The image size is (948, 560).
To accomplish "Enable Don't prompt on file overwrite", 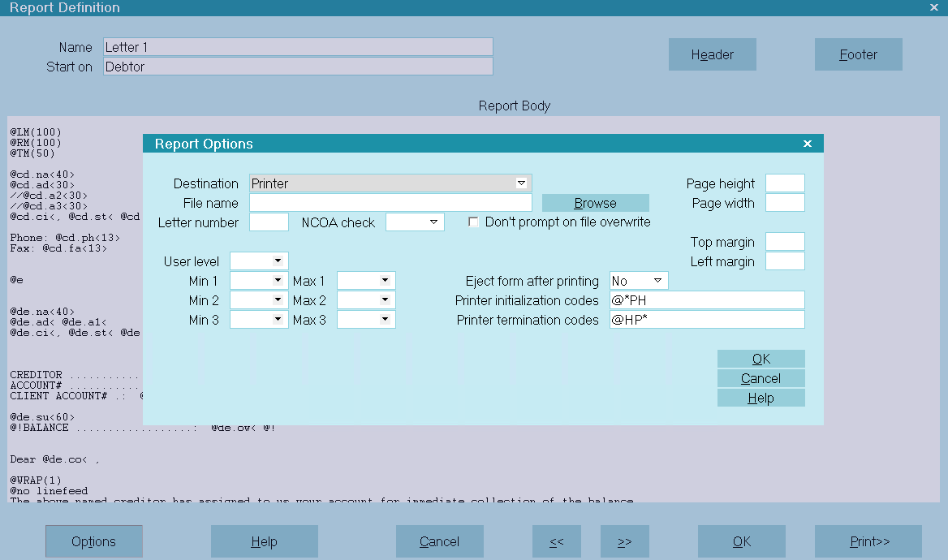I will pyautogui.click(x=473, y=222).
